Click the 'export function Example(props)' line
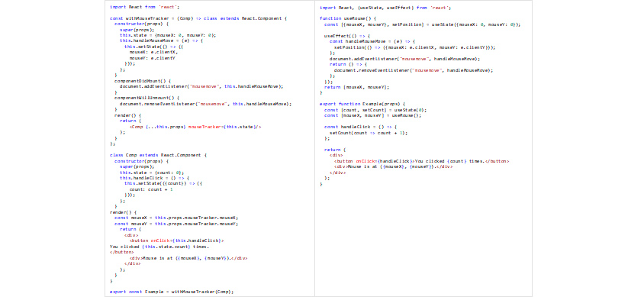Viewport: 644px width, 297px height. [x=362, y=104]
